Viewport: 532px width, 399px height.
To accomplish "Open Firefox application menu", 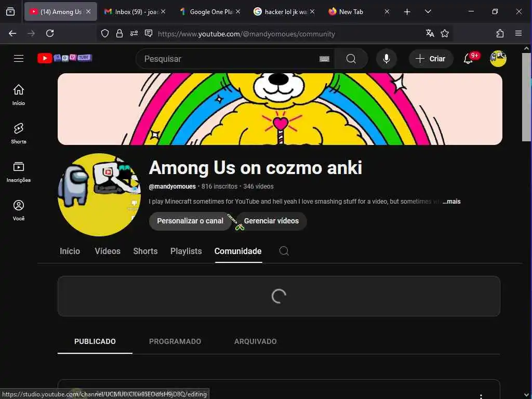I will [518, 33].
